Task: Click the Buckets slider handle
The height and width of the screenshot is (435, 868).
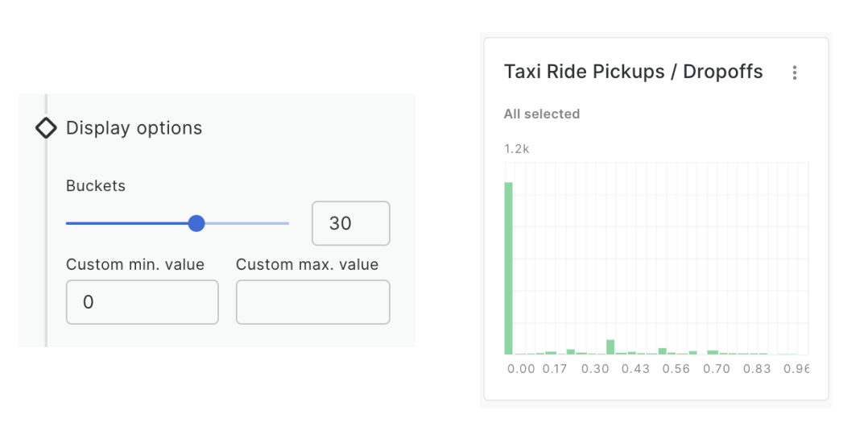Action: [196, 223]
